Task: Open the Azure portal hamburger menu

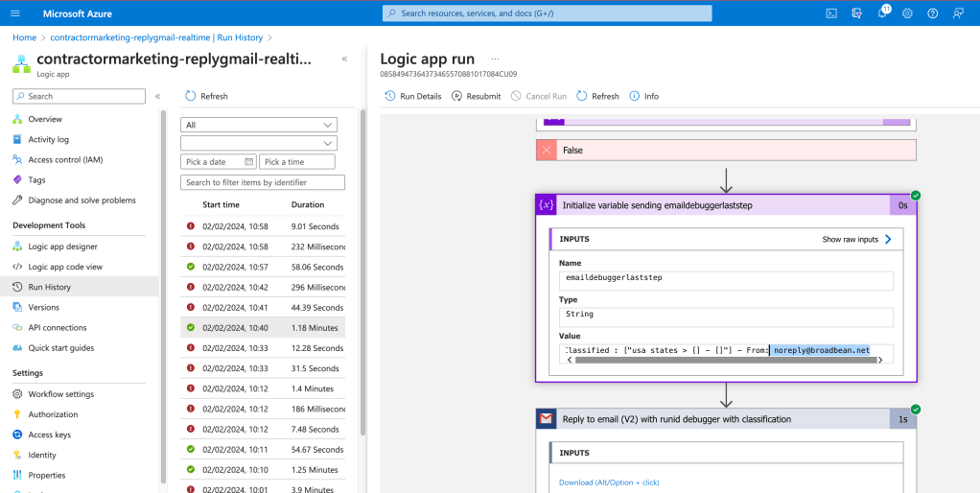Action: click(15, 13)
